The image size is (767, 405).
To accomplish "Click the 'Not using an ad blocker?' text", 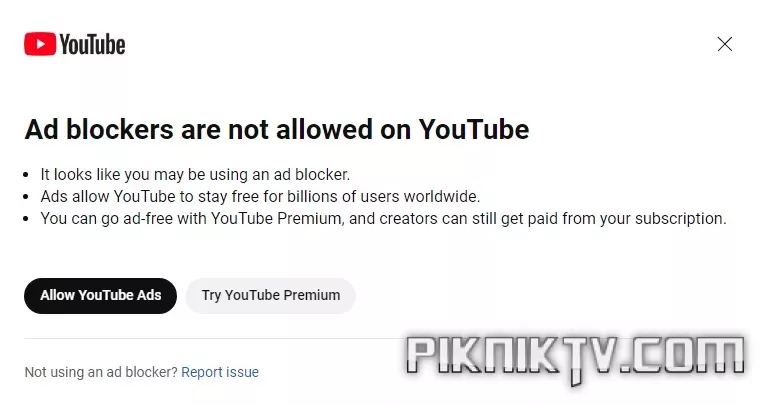I will coord(101,372).
